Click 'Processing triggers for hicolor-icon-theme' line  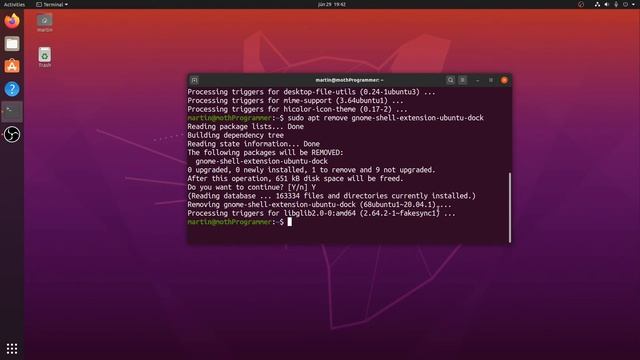[297, 109]
